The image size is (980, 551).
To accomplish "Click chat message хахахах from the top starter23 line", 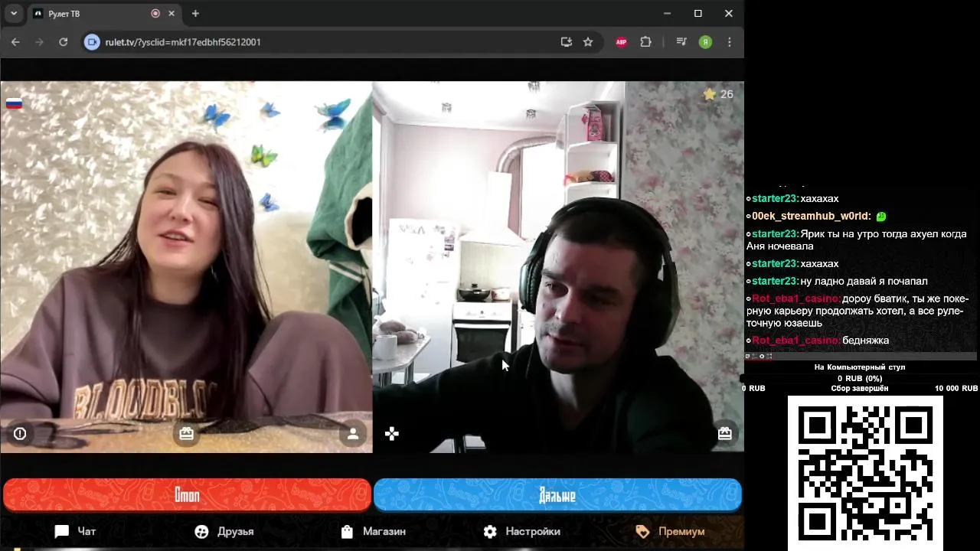I will [819, 198].
